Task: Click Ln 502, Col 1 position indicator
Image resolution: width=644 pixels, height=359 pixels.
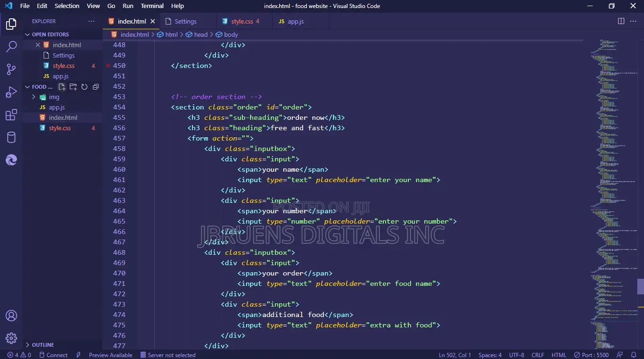Action: pos(455,355)
